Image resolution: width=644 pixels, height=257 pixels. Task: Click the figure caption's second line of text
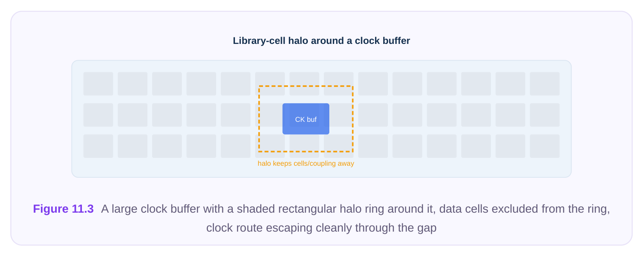[x=322, y=228]
